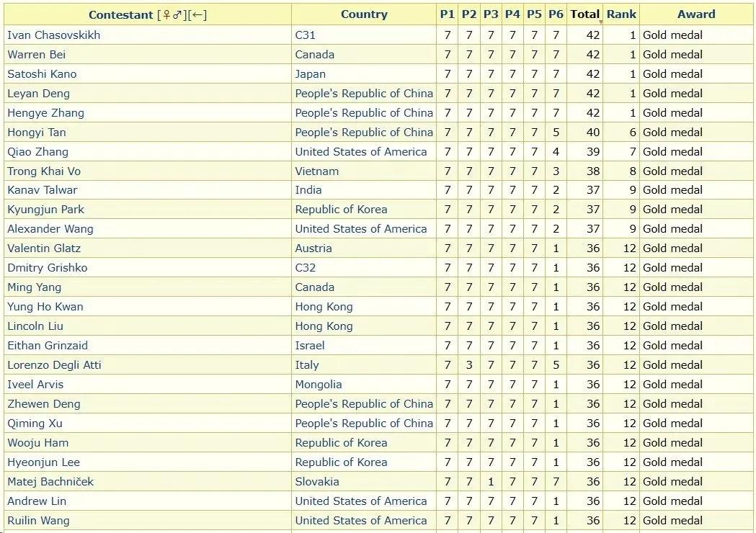Select contestant Wooju Ham
This screenshot has height=533, width=756.
click(x=38, y=443)
